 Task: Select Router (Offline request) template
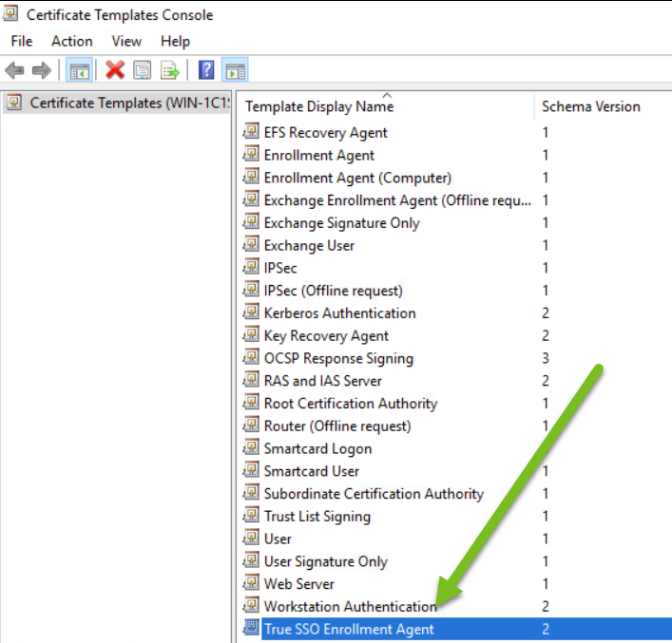point(337,426)
